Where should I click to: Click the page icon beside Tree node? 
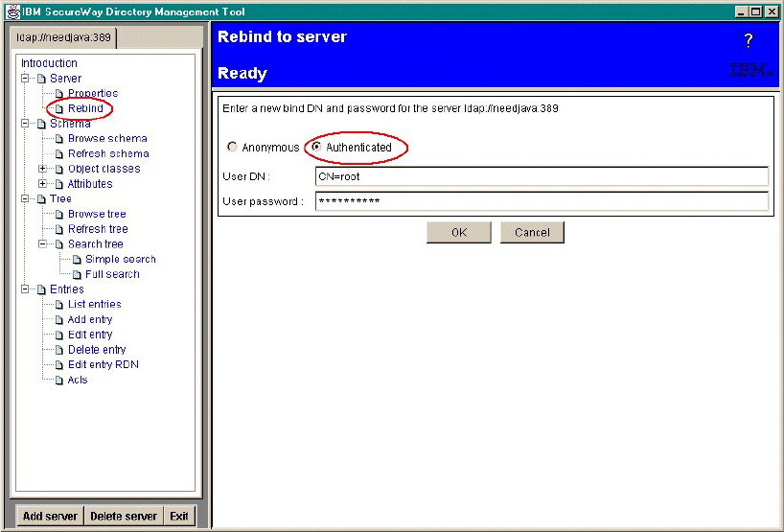tap(41, 199)
